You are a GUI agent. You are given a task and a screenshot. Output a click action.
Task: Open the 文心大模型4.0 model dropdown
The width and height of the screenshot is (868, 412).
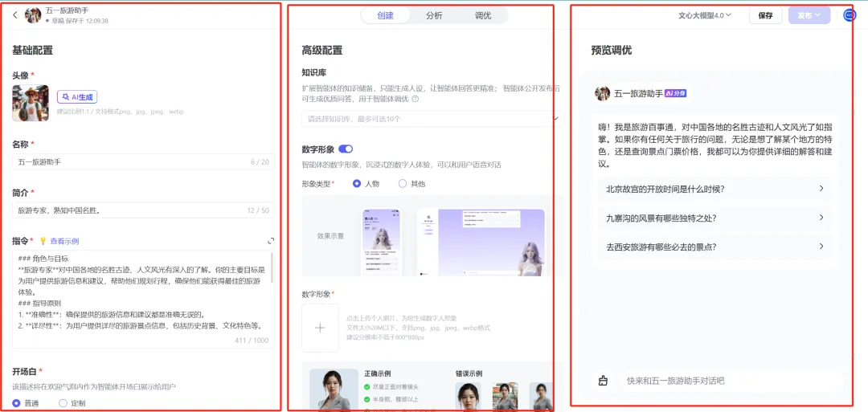[704, 15]
